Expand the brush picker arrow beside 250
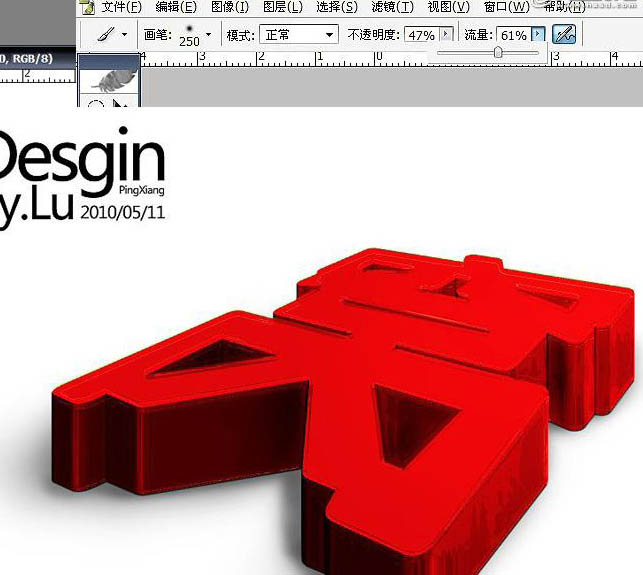Viewport: 643px width, 575px height. [x=208, y=34]
